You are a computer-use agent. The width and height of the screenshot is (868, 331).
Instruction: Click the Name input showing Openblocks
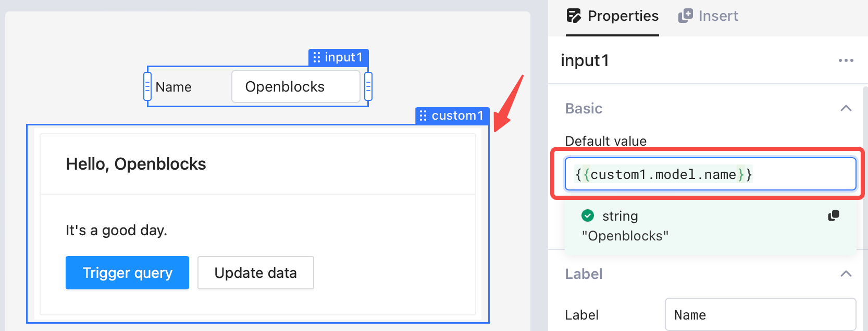296,86
